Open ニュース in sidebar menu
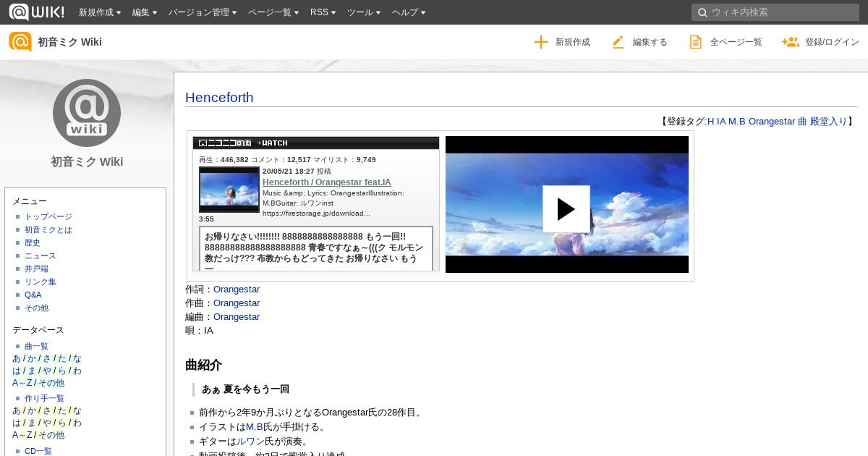This screenshot has width=868, height=456. (41, 256)
